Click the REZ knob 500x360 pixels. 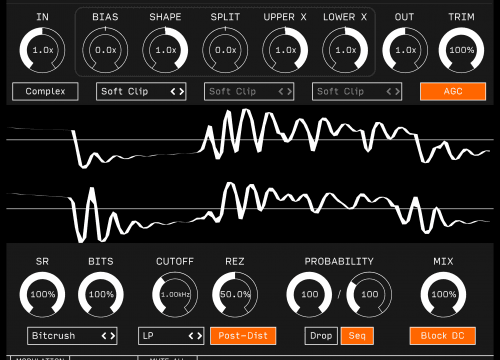pyautogui.click(x=235, y=295)
